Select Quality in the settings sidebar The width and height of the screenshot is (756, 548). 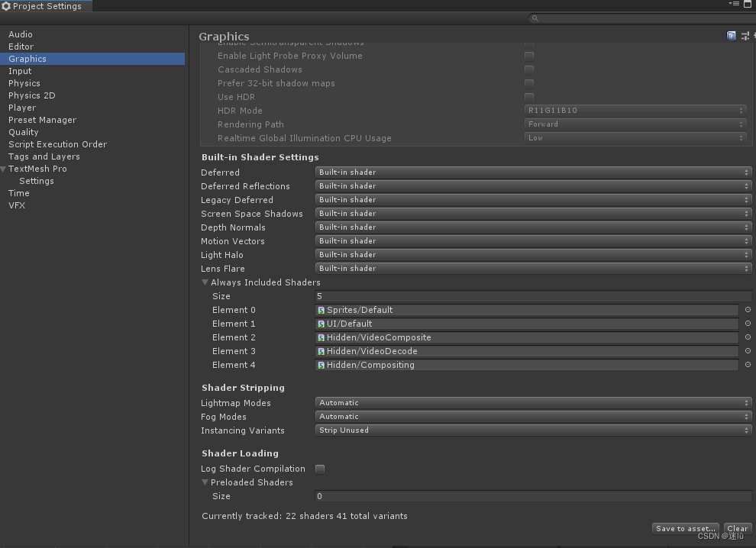pos(23,131)
